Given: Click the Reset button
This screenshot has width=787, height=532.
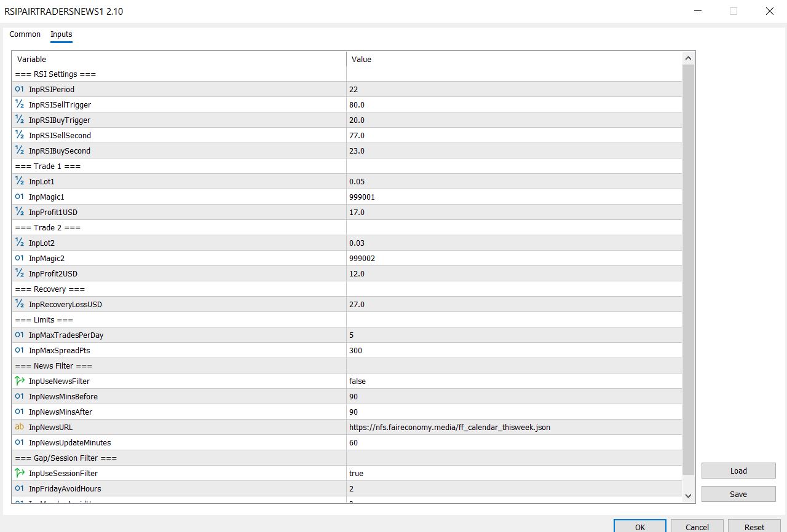Looking at the screenshot, I should [754, 526].
